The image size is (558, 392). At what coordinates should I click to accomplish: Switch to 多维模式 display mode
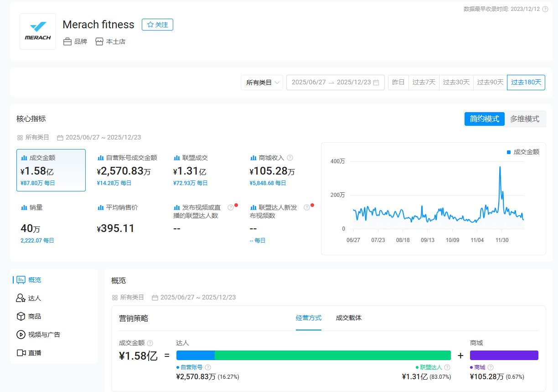pos(525,119)
